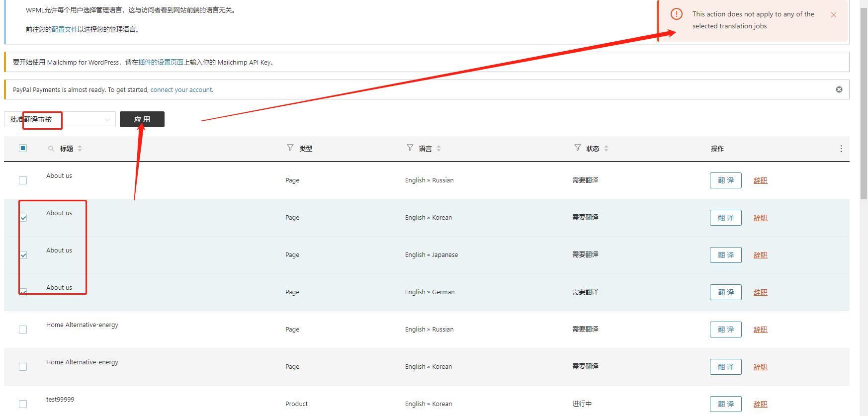
Task: Expand the 批准翻译审核 bulk action dropdown
Action: 60,119
